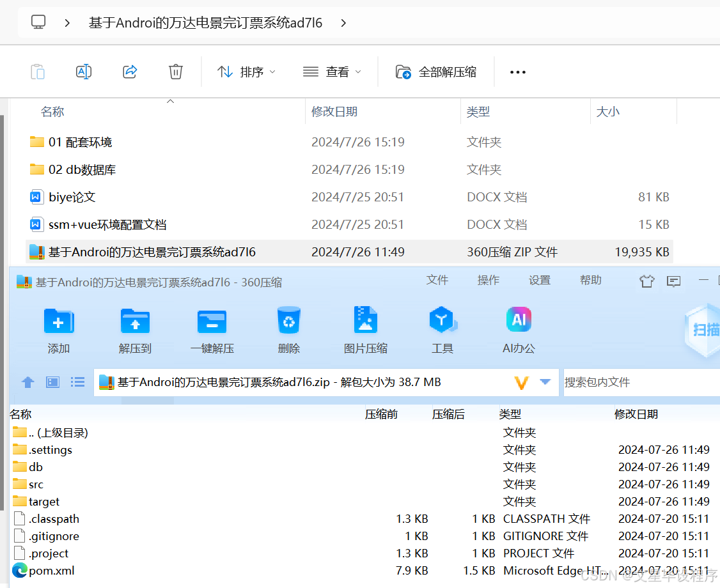Open the 操作 menu in 360压缩
720x588 pixels.
click(488, 280)
